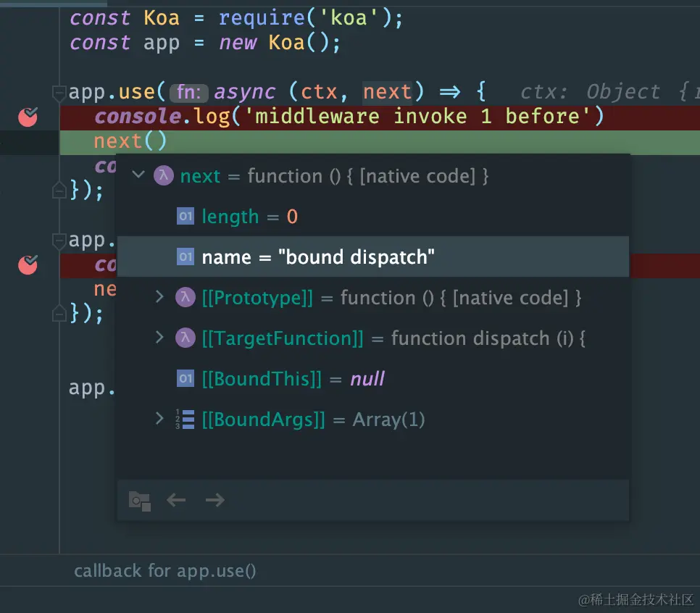Open the view-in-tool-window icon in popup footer
The width and height of the screenshot is (700, 613).
point(140,501)
